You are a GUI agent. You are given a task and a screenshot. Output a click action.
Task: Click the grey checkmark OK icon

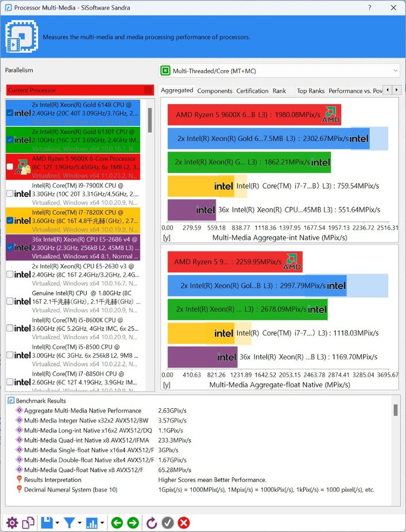[x=168, y=522]
